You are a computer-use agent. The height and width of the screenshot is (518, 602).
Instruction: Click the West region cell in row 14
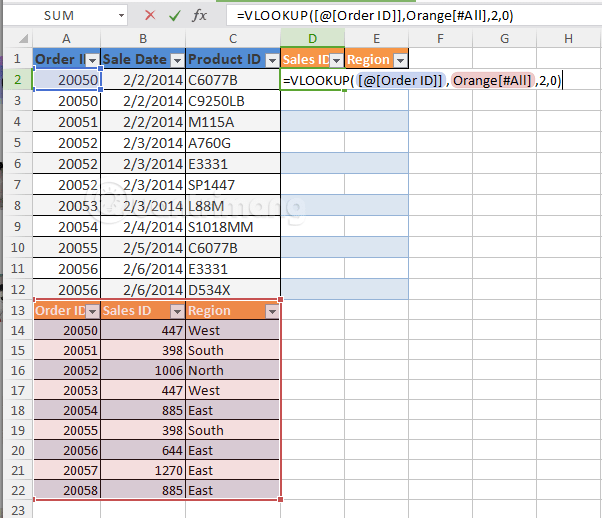click(x=233, y=330)
